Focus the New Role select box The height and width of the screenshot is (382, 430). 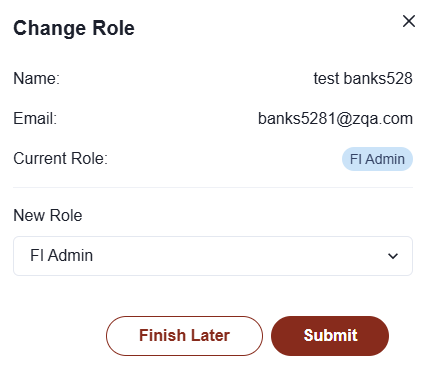click(x=213, y=256)
